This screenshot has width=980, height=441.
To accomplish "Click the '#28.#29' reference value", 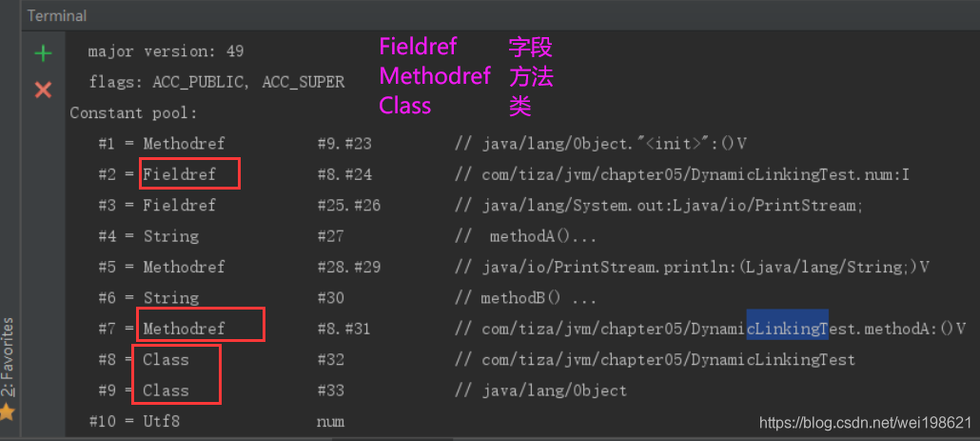I will coord(349,267).
